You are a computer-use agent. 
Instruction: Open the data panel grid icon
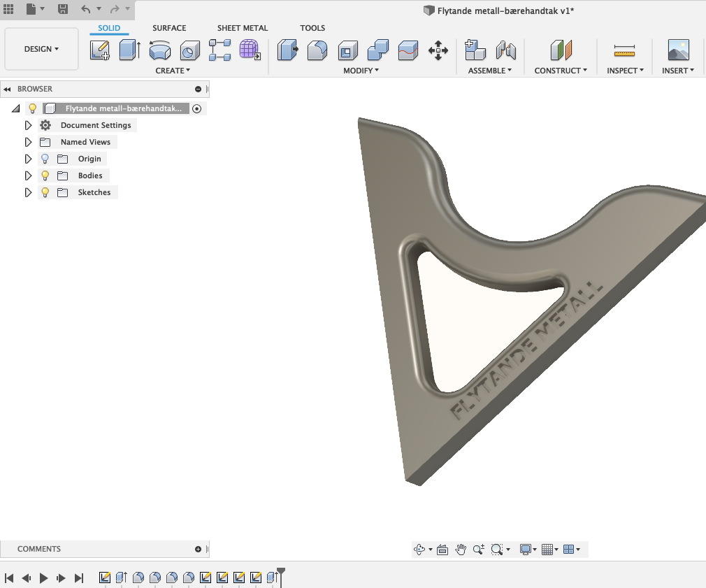tap(8, 8)
